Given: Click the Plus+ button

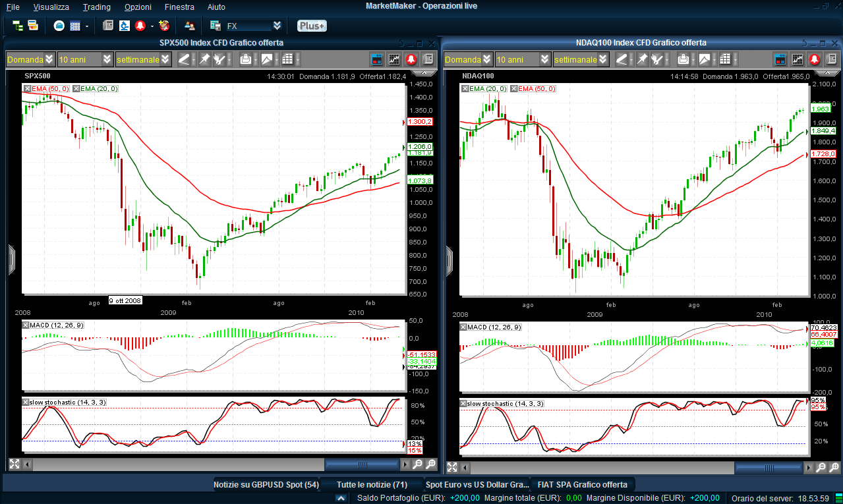Looking at the screenshot, I should tap(311, 26).
